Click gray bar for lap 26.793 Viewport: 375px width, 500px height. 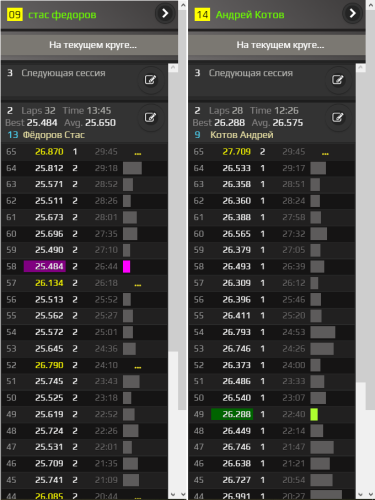pyautogui.click(x=323, y=332)
